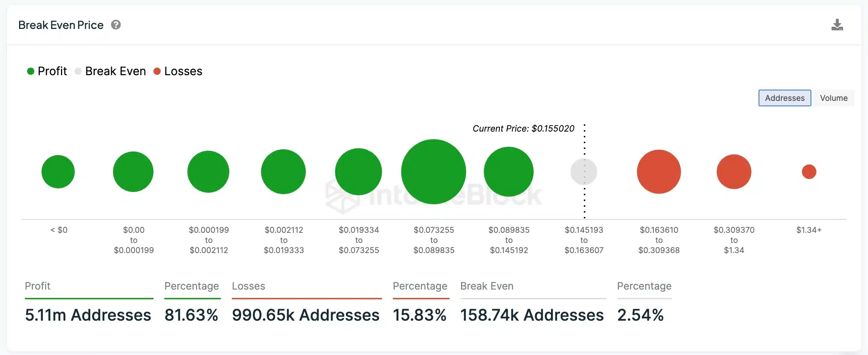Select the bubble for $0.000199 to $0.002112
The height and width of the screenshot is (355, 868).
[208, 172]
